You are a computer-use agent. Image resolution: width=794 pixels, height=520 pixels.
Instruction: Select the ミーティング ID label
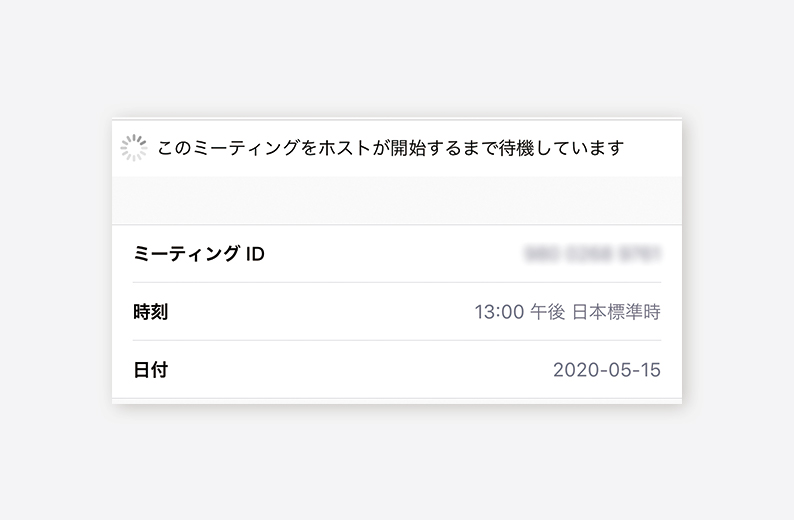(198, 254)
